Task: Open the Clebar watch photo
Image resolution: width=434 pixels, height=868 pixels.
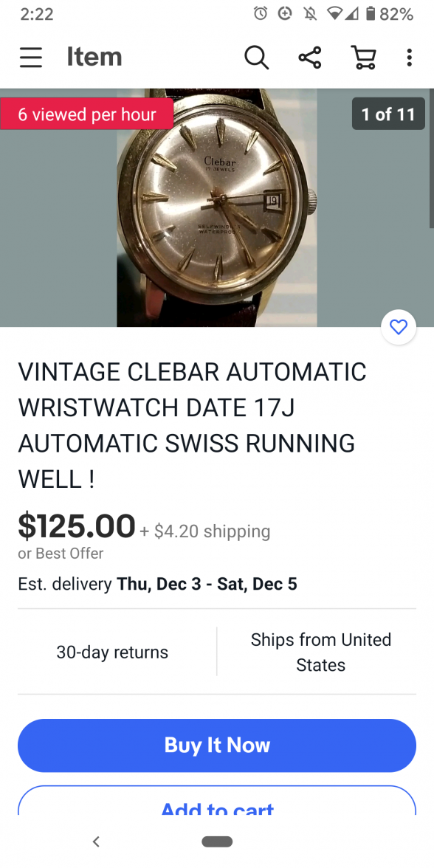Action: (217, 207)
